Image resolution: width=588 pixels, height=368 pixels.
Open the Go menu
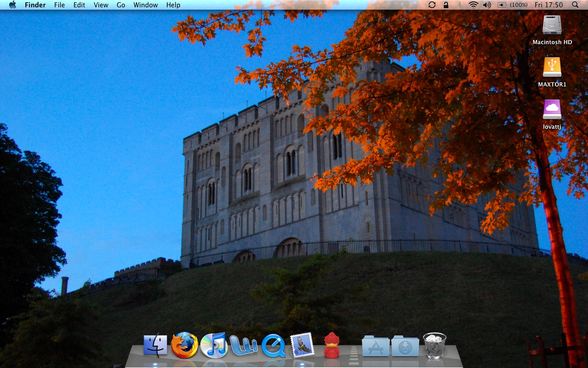121,5
